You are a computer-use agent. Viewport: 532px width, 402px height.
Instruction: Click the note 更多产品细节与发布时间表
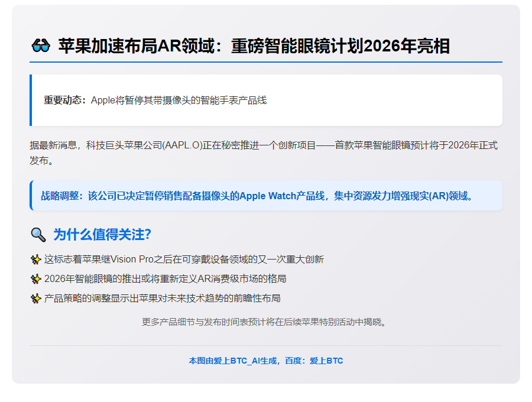coord(264,322)
